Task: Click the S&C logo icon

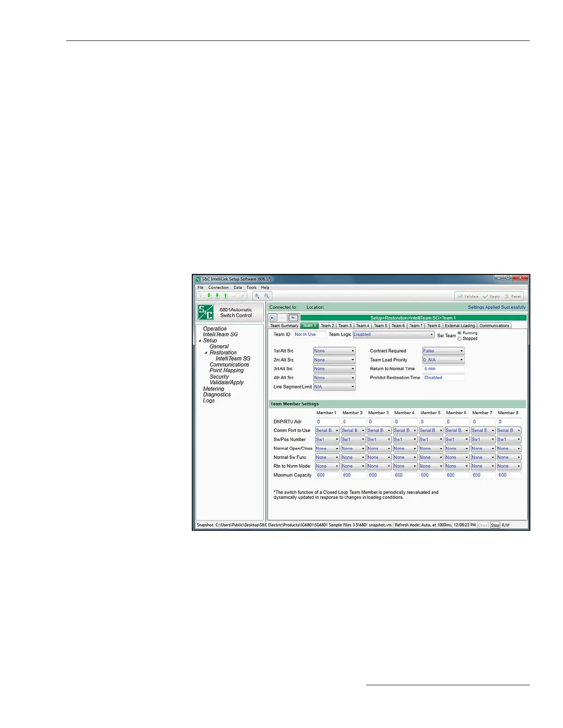Action: point(206,313)
